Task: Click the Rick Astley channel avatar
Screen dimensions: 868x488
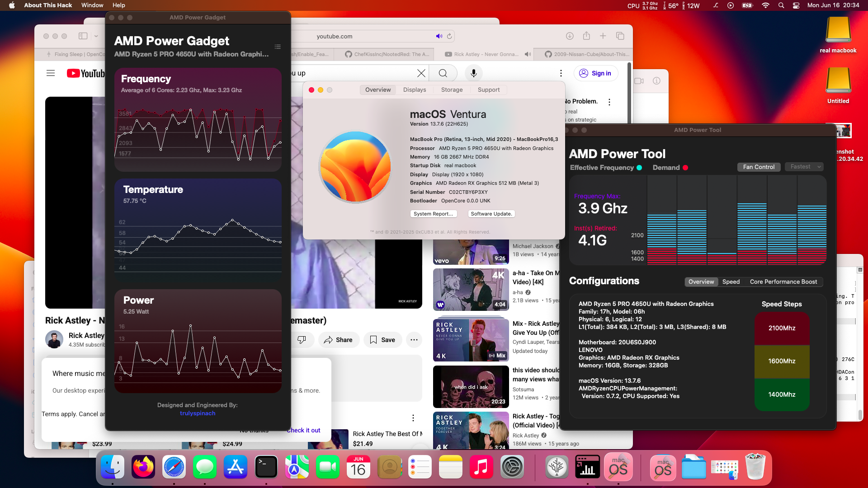Action: 54,340
